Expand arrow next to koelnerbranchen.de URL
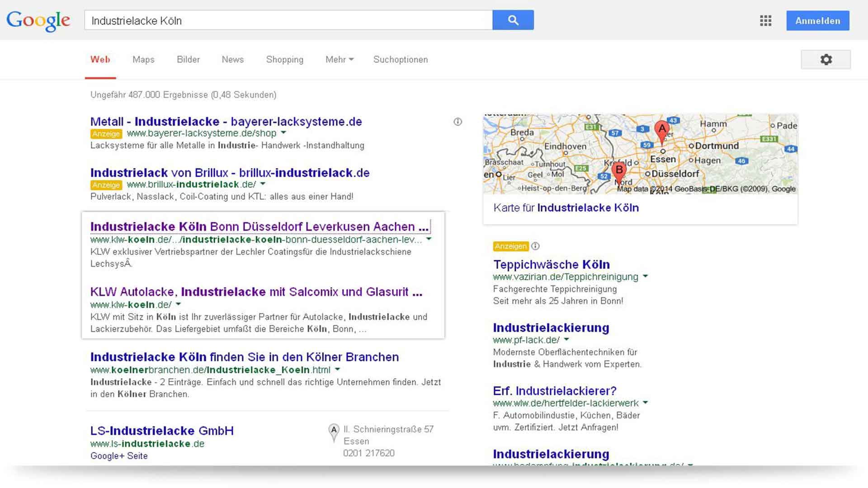868x488 pixels. click(x=337, y=369)
